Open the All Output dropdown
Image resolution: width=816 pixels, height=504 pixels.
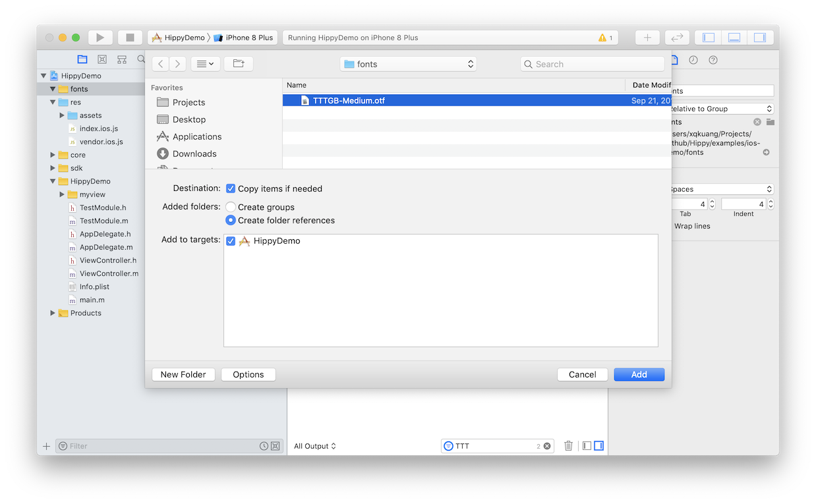point(315,446)
